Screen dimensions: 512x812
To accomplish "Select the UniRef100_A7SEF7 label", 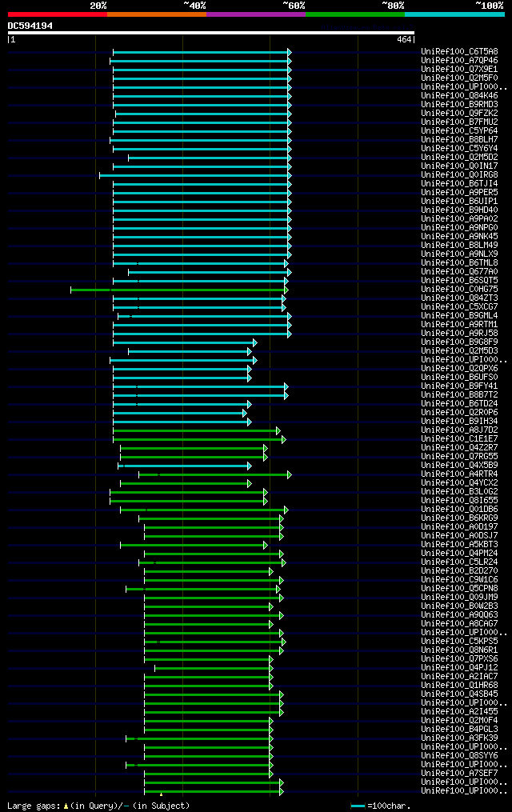I will (460, 774).
